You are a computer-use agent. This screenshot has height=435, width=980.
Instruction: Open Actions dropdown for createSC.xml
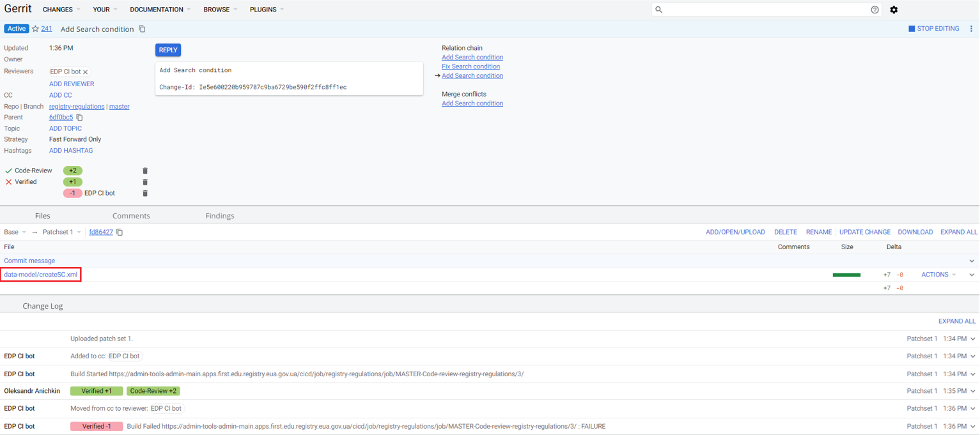938,275
